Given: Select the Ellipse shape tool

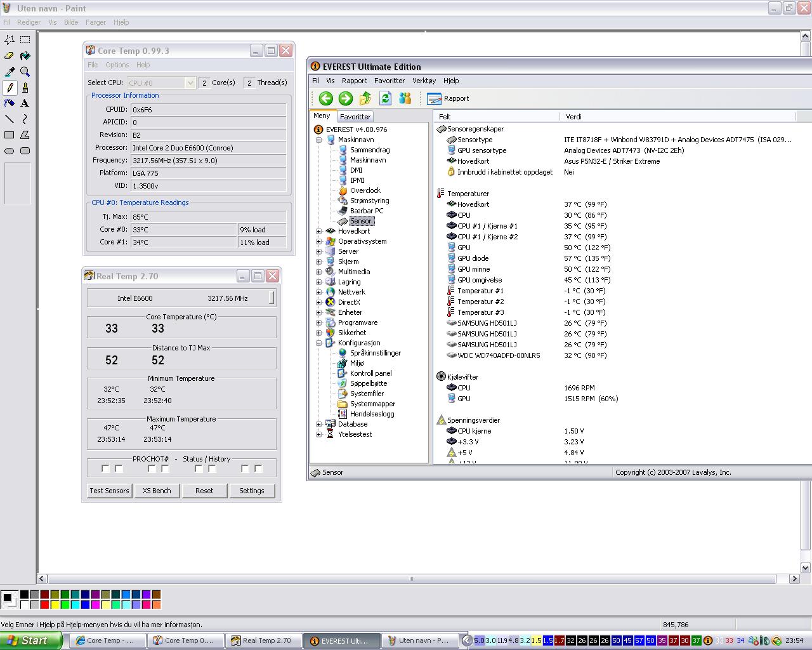Looking at the screenshot, I should pos(10,150).
